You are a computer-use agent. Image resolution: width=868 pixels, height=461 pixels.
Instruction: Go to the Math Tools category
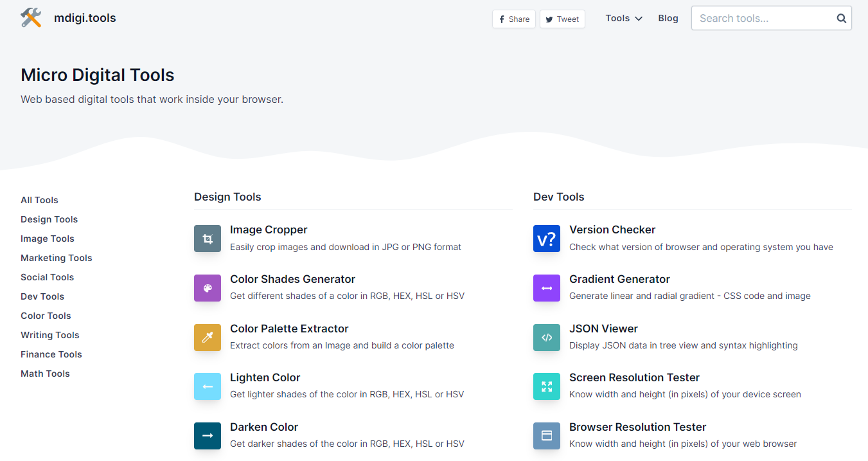45,374
